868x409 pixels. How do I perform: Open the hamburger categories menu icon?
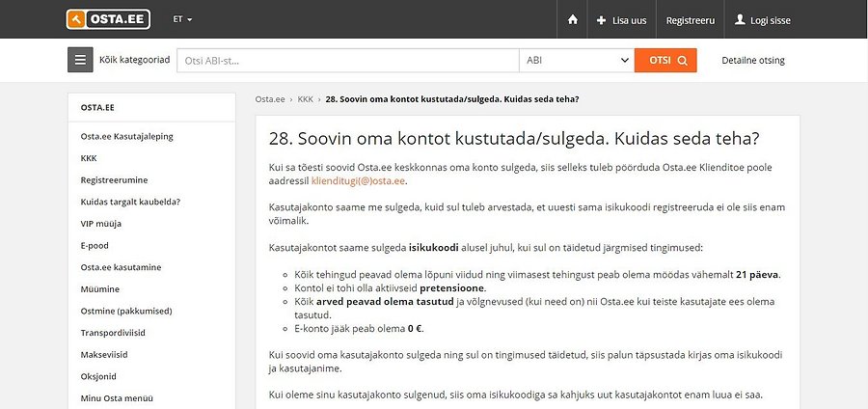coord(80,60)
